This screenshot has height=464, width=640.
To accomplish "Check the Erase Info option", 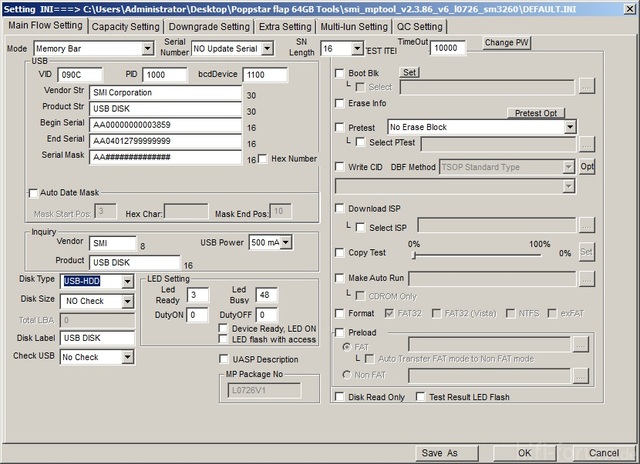I will pos(340,104).
